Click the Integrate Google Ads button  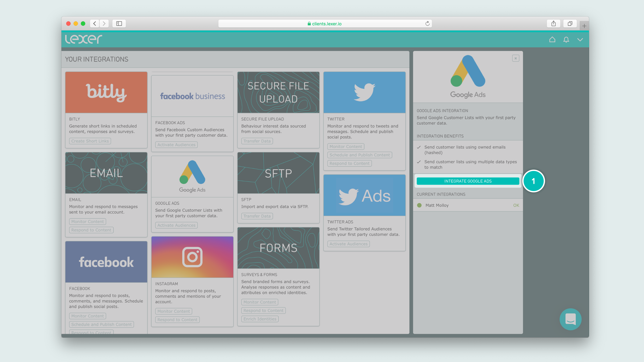[x=468, y=181]
